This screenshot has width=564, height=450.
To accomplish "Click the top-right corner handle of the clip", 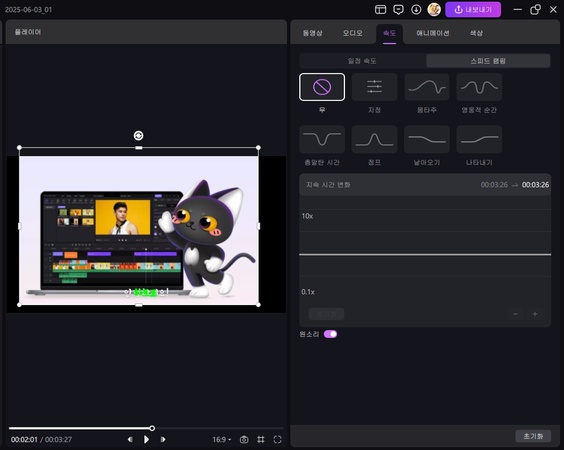I will 258,147.
